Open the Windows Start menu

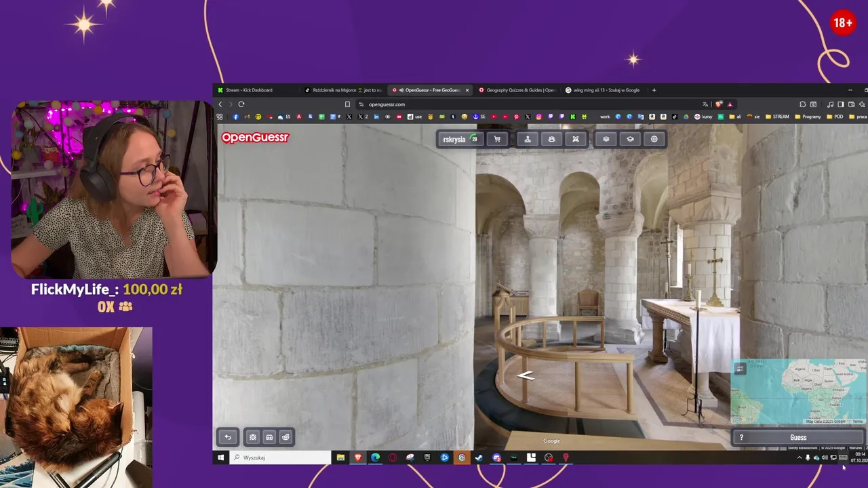click(x=220, y=457)
